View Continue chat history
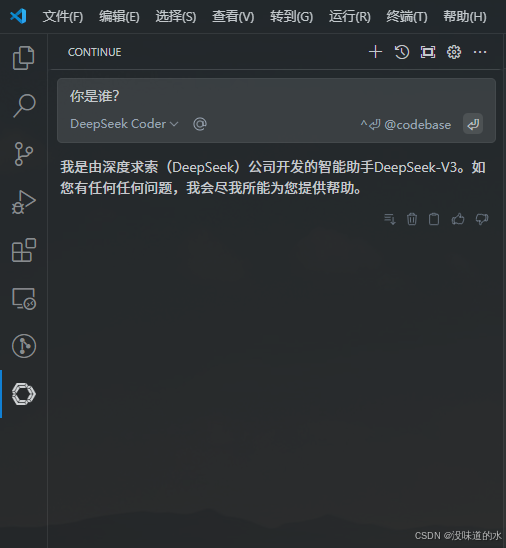This screenshot has height=548, width=506. pos(402,52)
